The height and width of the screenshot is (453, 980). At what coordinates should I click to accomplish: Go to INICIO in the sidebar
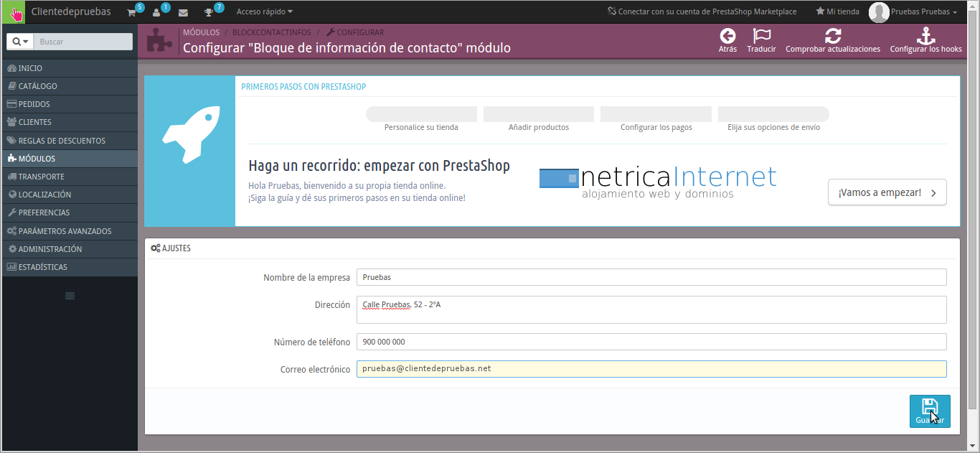(70, 68)
